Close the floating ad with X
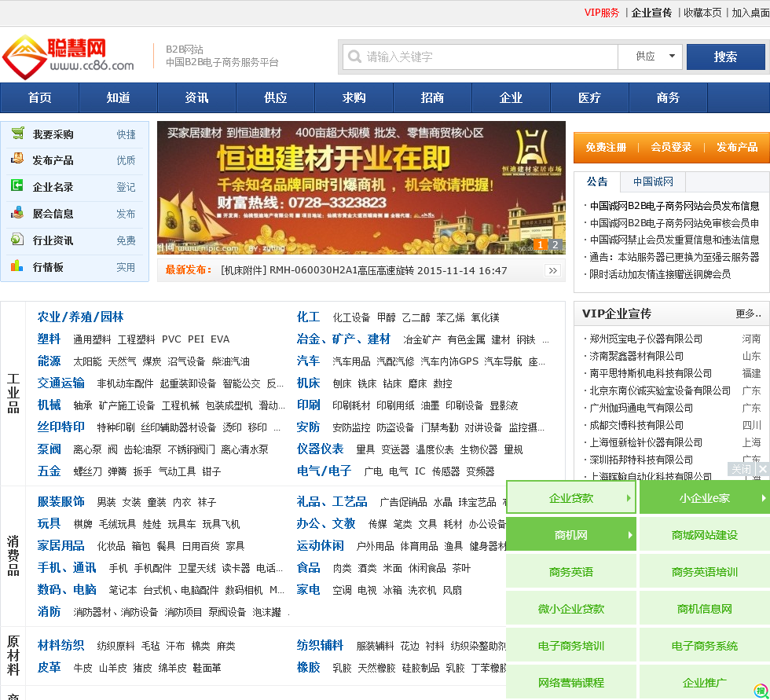The height and width of the screenshot is (700, 770). 763,469
